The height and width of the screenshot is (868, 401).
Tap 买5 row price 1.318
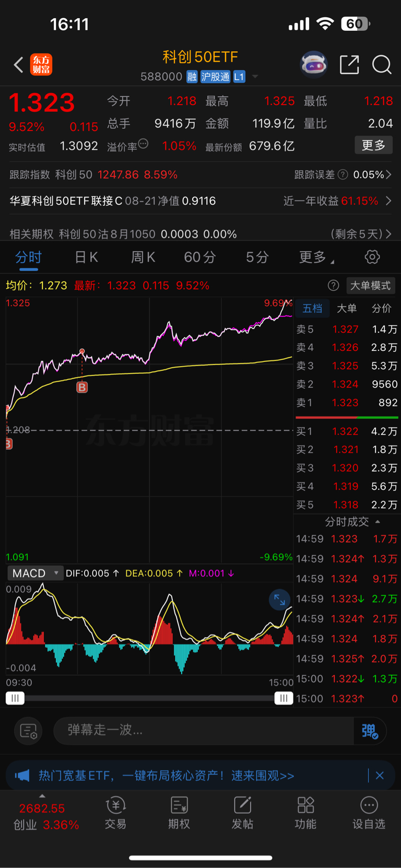[x=345, y=505]
